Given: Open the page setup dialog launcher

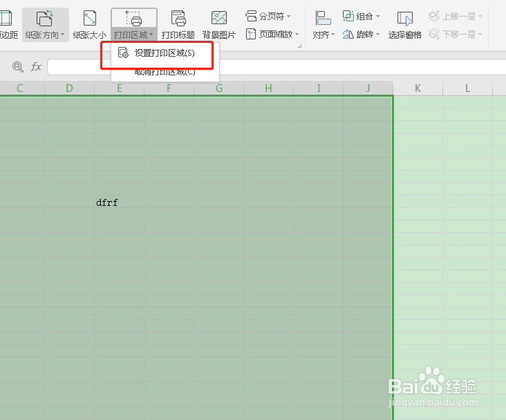Looking at the screenshot, I should point(299,46).
